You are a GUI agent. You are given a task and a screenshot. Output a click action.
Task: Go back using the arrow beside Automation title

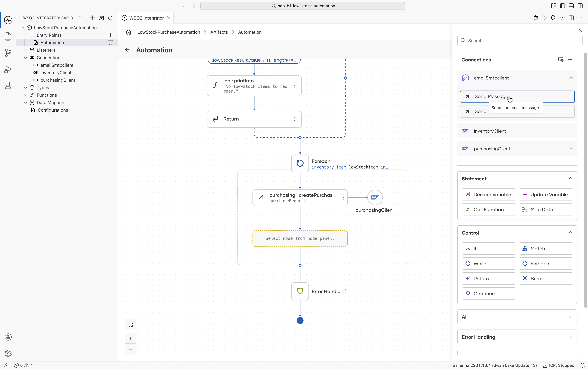pos(127,50)
